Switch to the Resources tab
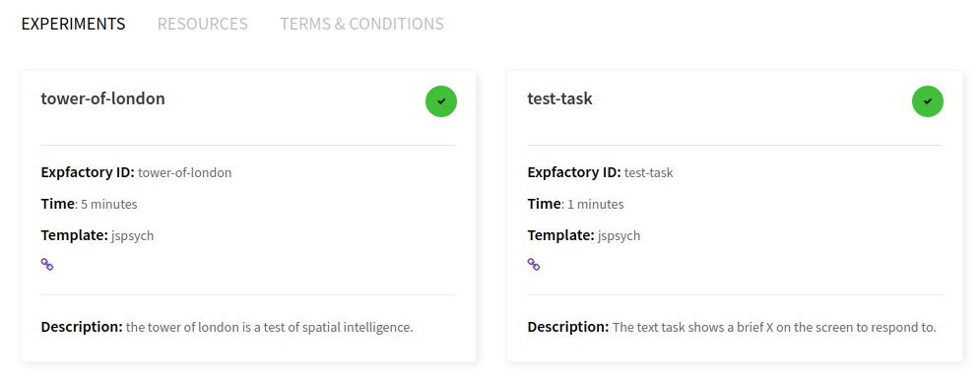 coord(203,24)
